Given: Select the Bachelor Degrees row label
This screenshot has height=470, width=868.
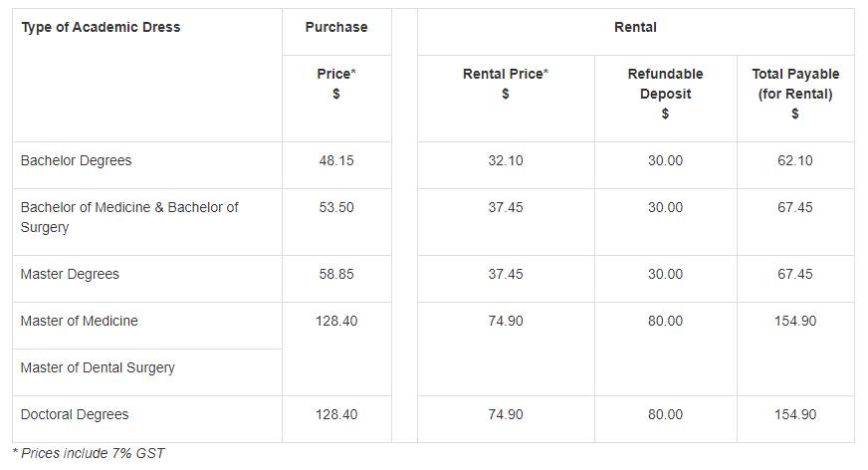Looking at the screenshot, I should point(76,160).
